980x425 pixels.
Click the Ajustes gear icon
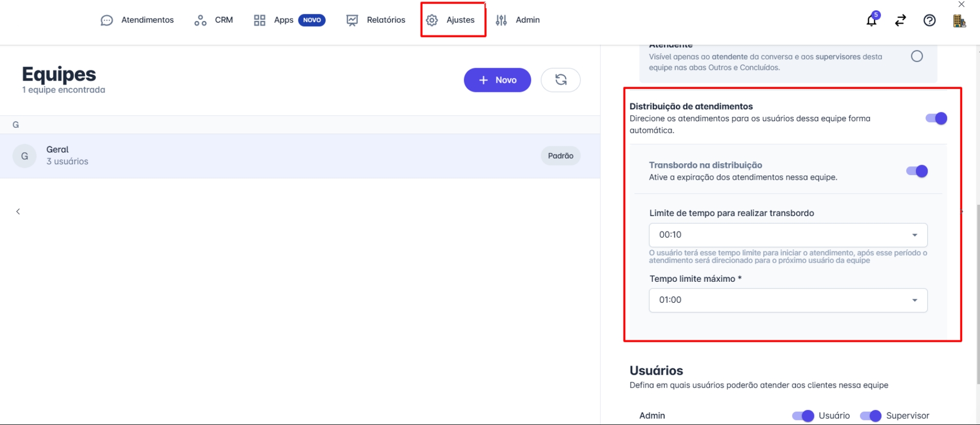pyautogui.click(x=432, y=20)
